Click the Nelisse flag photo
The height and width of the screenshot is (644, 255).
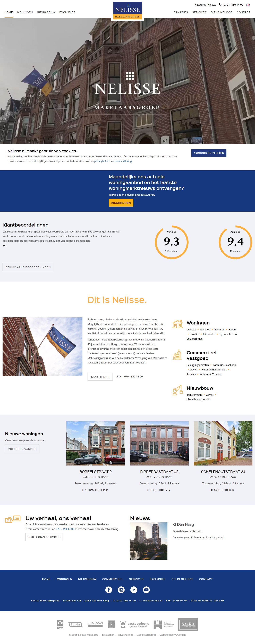click(42, 346)
